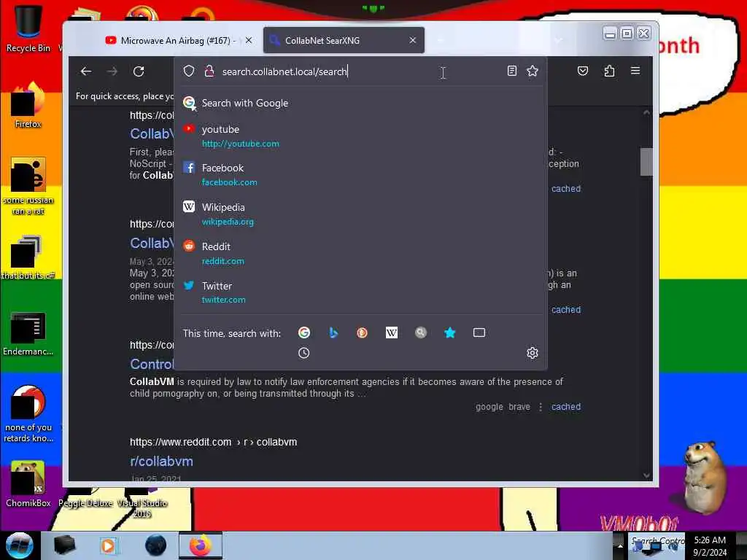Choose the Facebook suggestion

pos(360,175)
